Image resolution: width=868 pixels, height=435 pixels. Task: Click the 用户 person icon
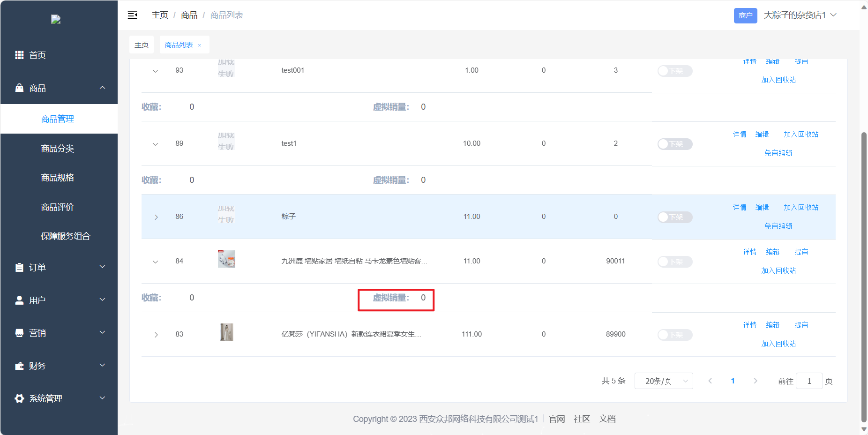[19, 300]
